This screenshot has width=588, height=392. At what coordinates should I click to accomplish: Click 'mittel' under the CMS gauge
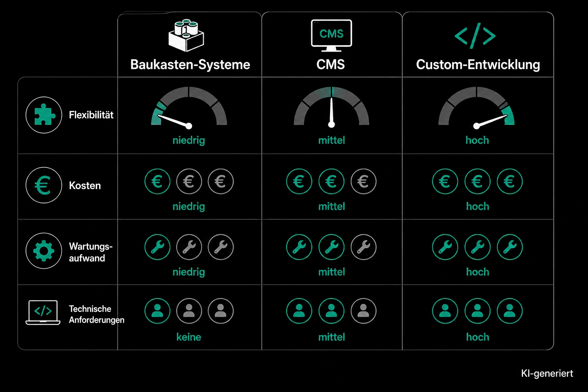pyautogui.click(x=332, y=140)
